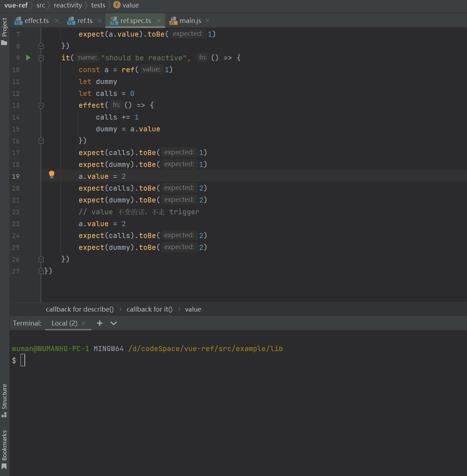The image size is (467, 476).
Task: Add a new terminal session
Action: point(100,323)
